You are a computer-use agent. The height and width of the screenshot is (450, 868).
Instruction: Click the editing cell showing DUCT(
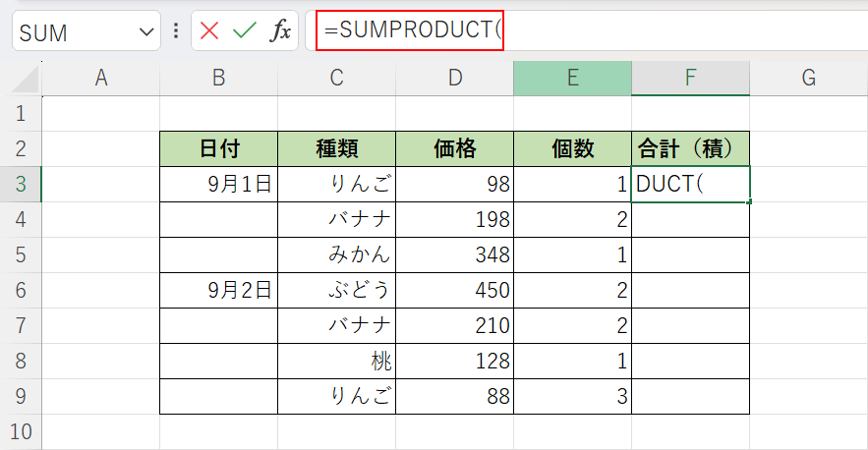(690, 184)
